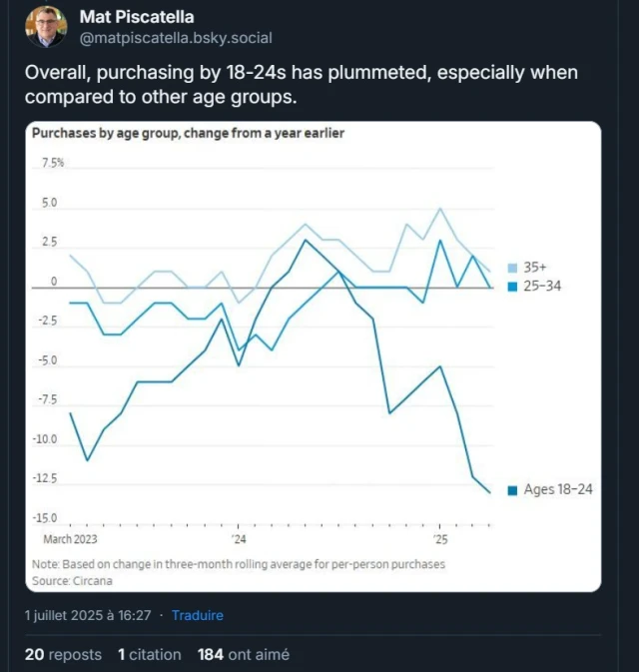Click the March 2023 axis label
The height and width of the screenshot is (672, 639).
(70, 539)
